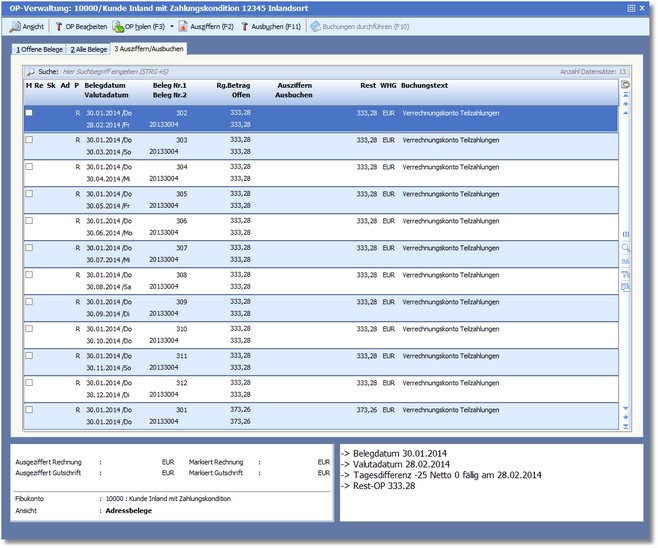
Task: Jump to the last record with bottom arrow
Action: point(626,427)
